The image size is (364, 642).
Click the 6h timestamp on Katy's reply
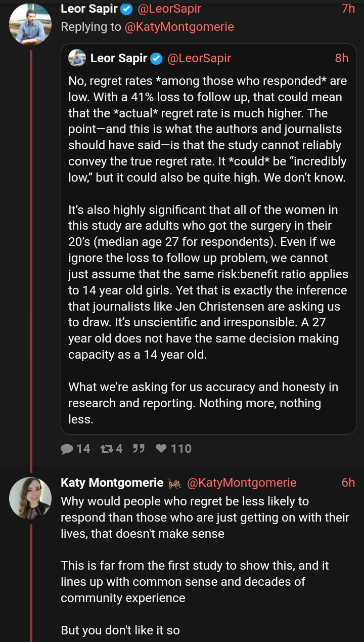pyautogui.click(x=348, y=483)
